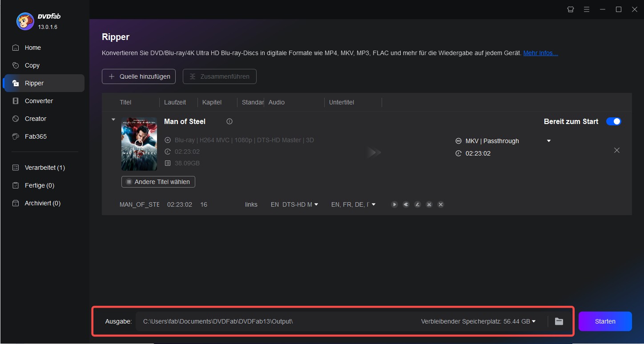Open Fab365 in the sidebar

point(36,136)
